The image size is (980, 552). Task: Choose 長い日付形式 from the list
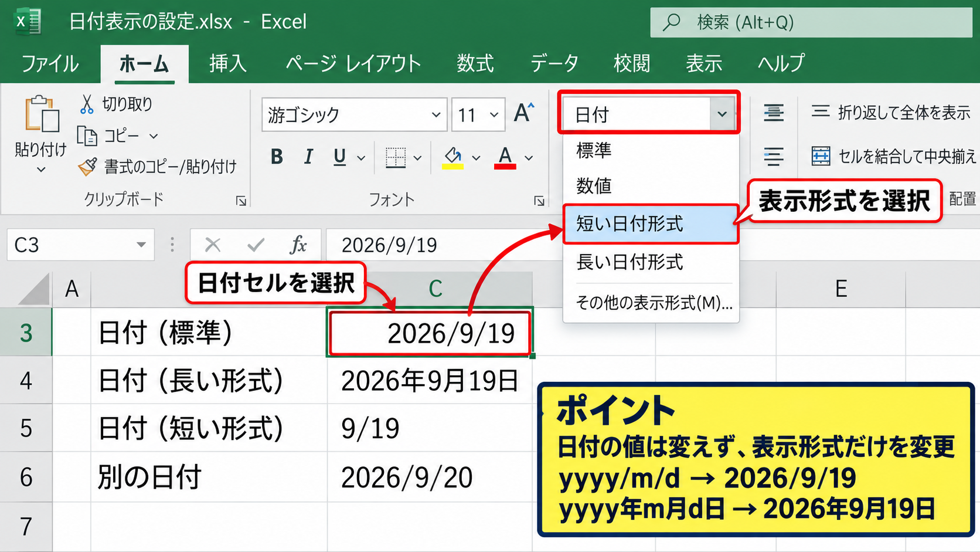pyautogui.click(x=651, y=262)
